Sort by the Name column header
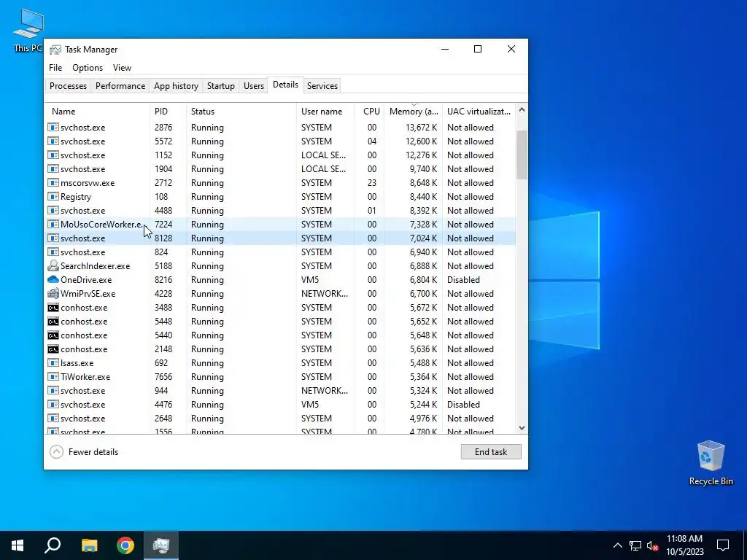Screen dimensions: 747x560 pos(98,112)
